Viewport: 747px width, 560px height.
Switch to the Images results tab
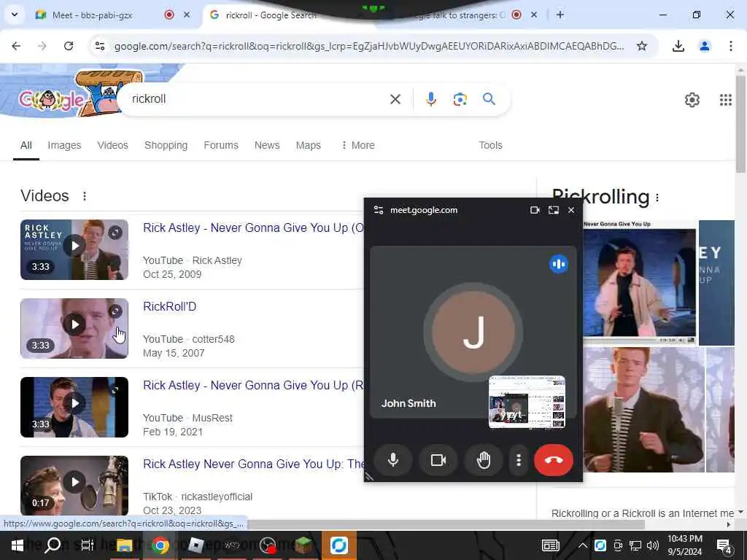(x=64, y=145)
